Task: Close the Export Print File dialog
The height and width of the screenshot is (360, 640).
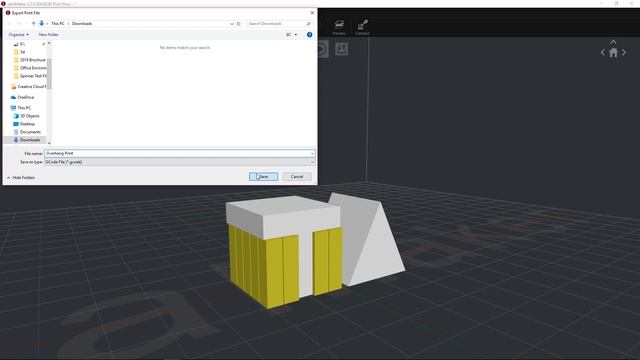Action: click(x=312, y=13)
